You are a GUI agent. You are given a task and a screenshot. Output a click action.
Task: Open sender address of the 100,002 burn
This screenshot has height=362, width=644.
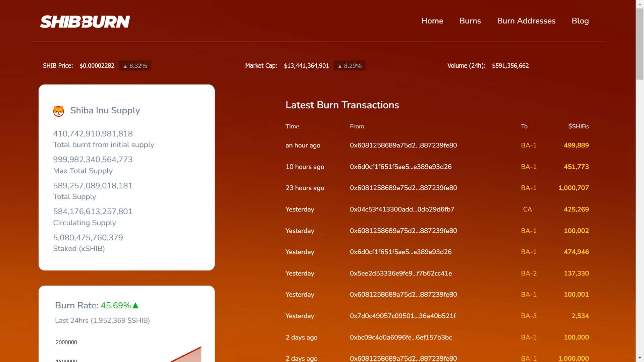403,231
